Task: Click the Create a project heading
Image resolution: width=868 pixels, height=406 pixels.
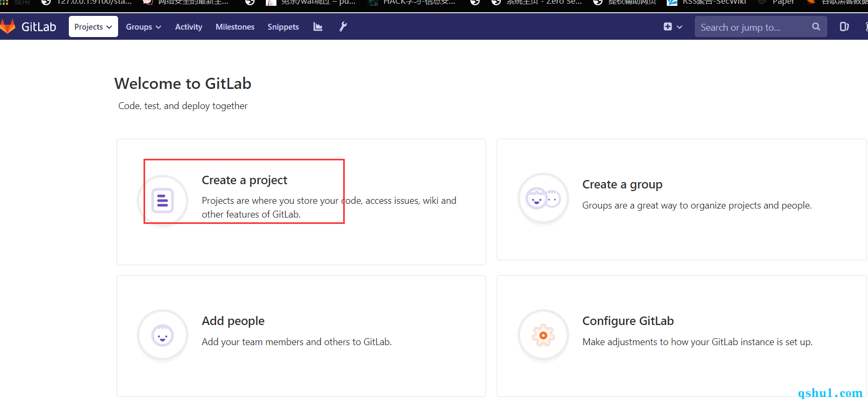Action: coord(244,180)
